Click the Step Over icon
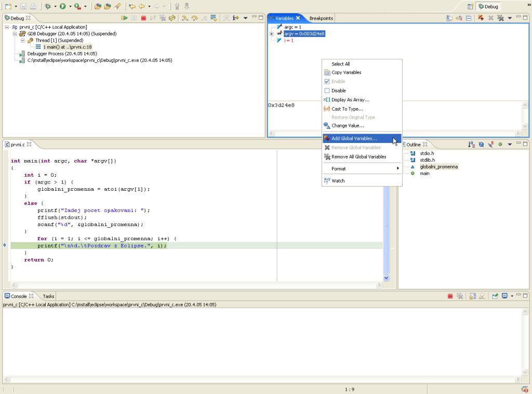 coord(194,18)
